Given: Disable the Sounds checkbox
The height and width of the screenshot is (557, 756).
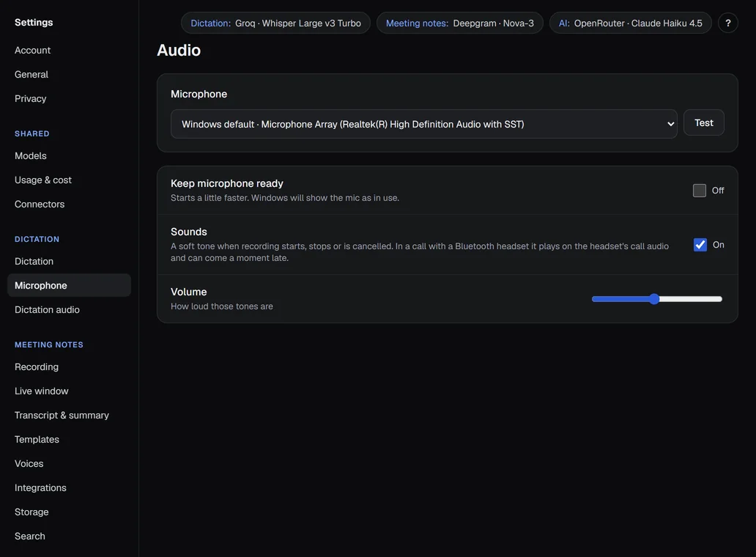Looking at the screenshot, I should coord(700,245).
